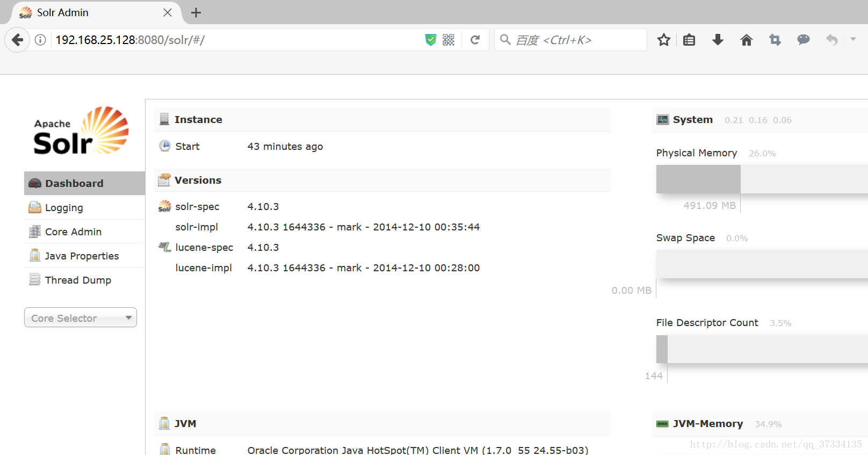Viewport: 868px width, 455px height.
Task: Click the JVM-Memory 34.9% value
Action: click(768, 424)
